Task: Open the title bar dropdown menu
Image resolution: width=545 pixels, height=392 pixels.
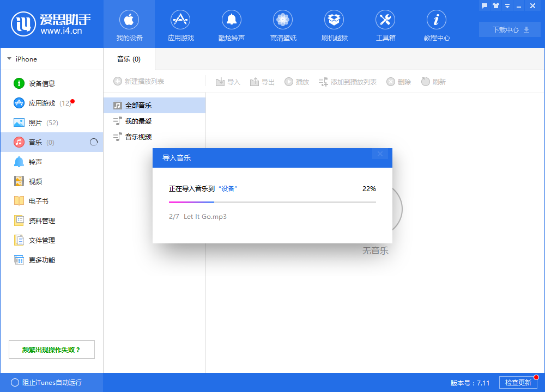Action: 508,5
